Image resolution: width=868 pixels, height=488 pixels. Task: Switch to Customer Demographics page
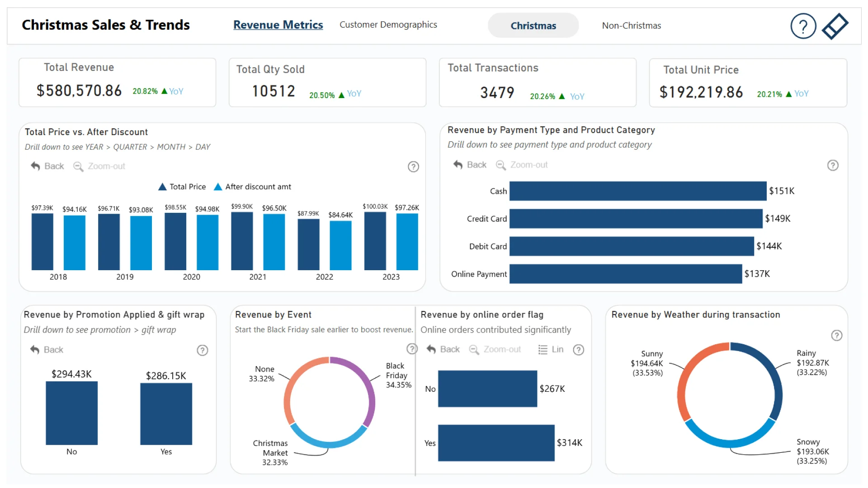(388, 25)
